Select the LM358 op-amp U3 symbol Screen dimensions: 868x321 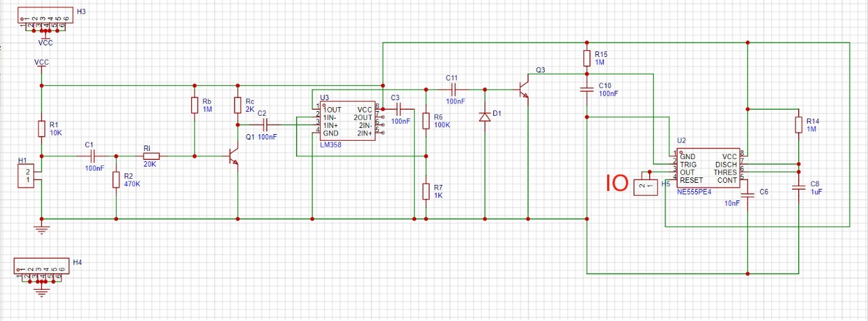pos(347,121)
